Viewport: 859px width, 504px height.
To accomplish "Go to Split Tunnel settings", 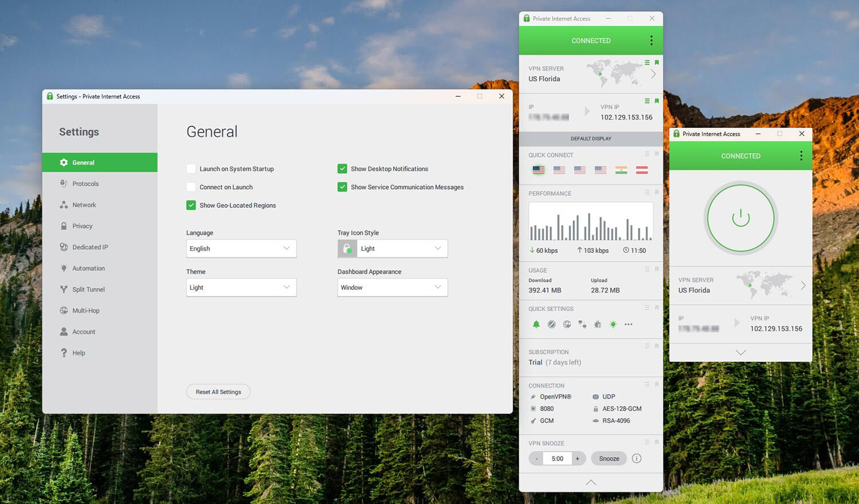I will (88, 290).
